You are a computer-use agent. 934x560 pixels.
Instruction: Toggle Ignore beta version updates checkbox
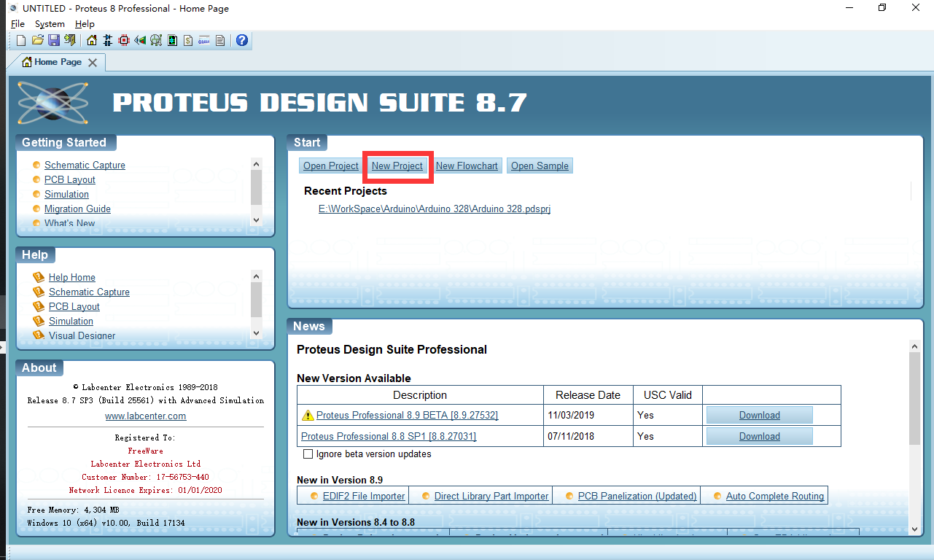[308, 454]
